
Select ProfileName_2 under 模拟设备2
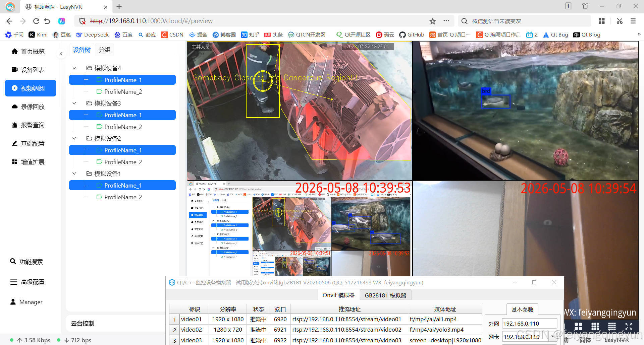click(x=122, y=162)
